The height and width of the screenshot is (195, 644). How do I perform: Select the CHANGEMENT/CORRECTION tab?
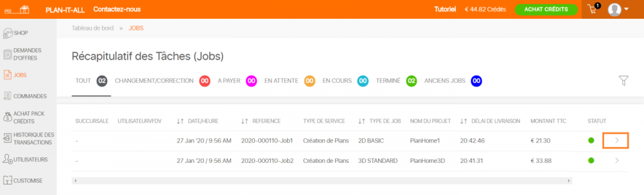tap(162, 81)
